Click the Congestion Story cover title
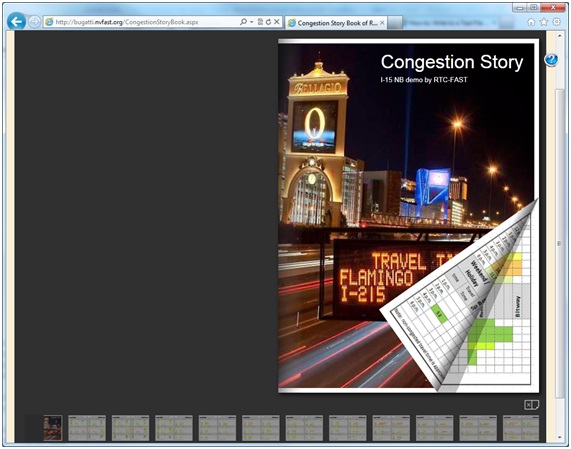Screen dimensions: 571x449 (x=452, y=62)
